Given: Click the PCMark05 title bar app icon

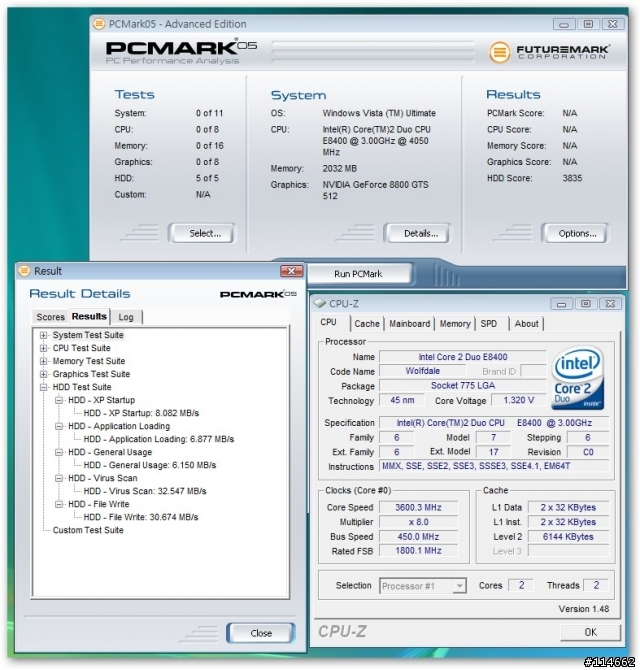Looking at the screenshot, I should [x=99, y=24].
